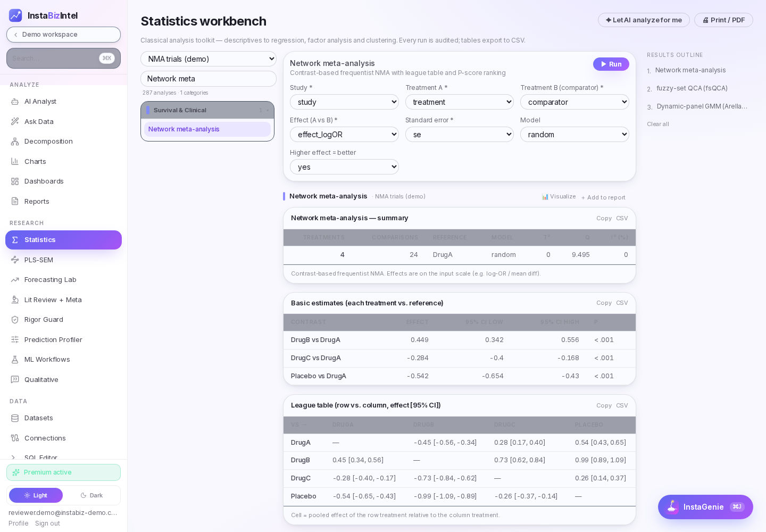Open the Treatment A dropdown

[x=460, y=102]
